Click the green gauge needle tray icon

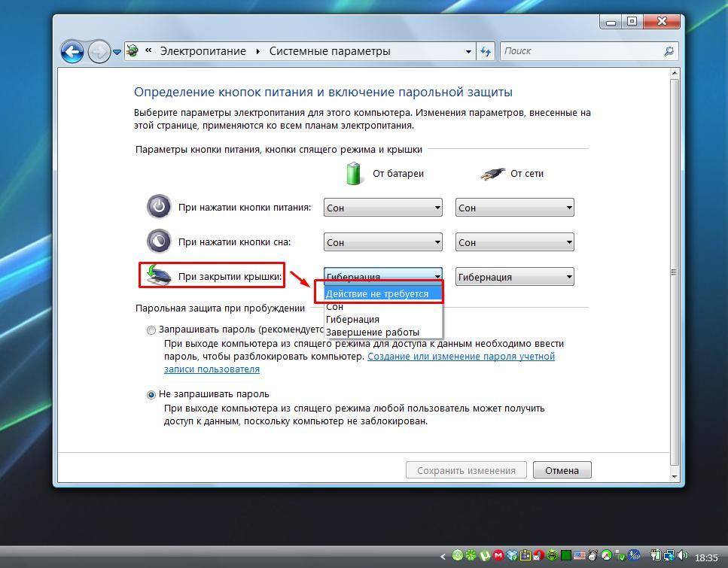(606, 554)
